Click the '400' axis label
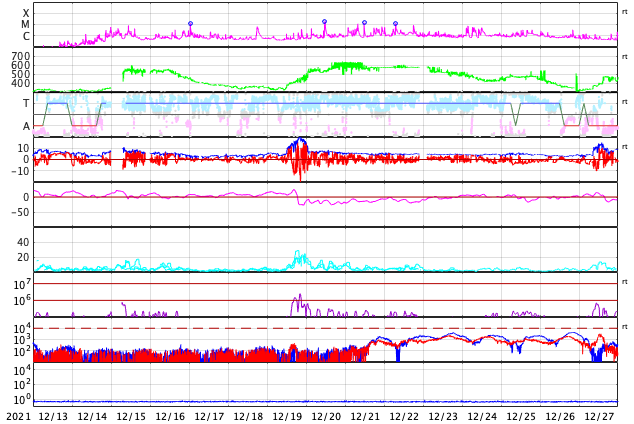This screenshot has height=424, width=634. coord(21,83)
